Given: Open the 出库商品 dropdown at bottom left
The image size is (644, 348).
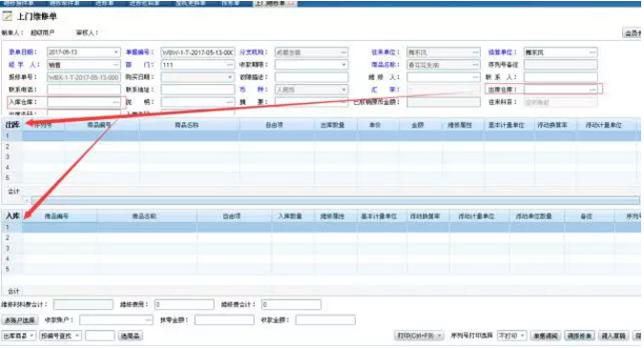Looking at the screenshot, I should pyautogui.click(x=18, y=336).
